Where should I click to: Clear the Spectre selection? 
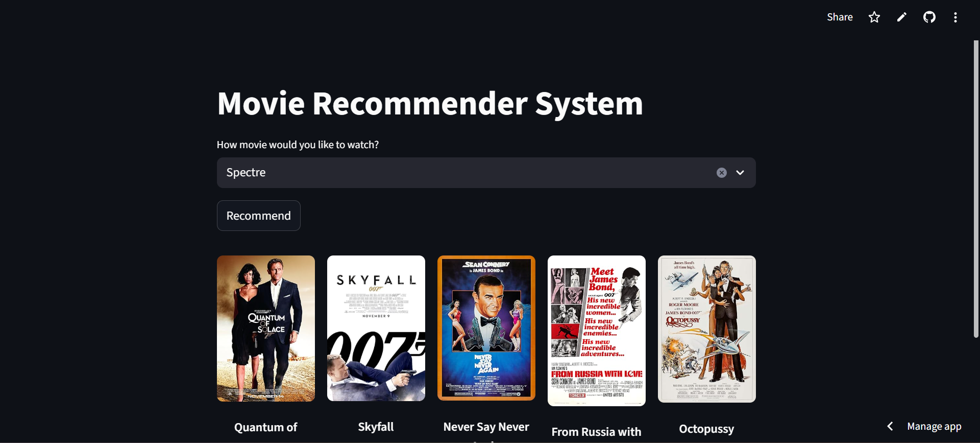(x=721, y=173)
